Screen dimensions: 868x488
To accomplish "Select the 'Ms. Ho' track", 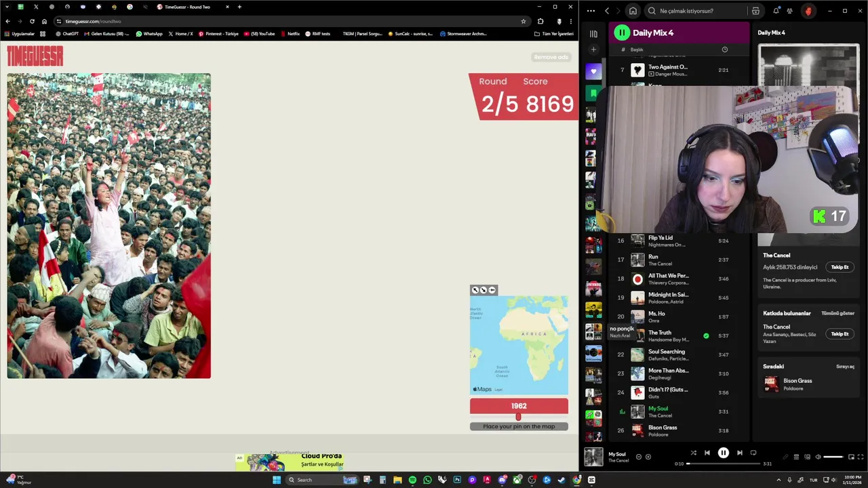I will (678, 317).
